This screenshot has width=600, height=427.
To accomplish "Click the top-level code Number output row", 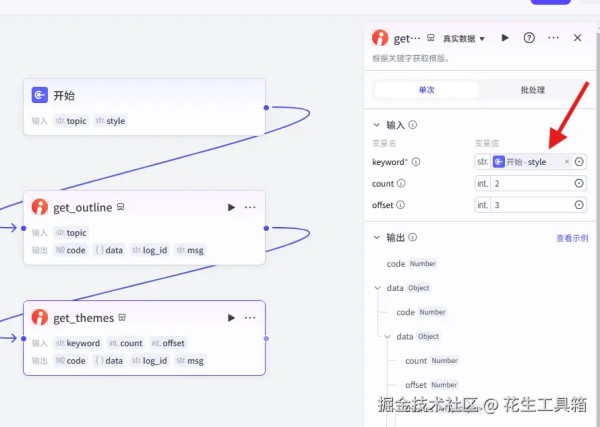I will (x=412, y=264).
